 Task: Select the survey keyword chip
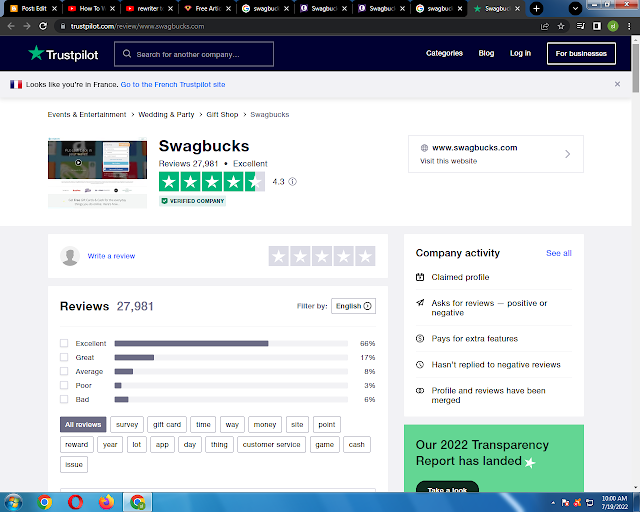(127, 424)
